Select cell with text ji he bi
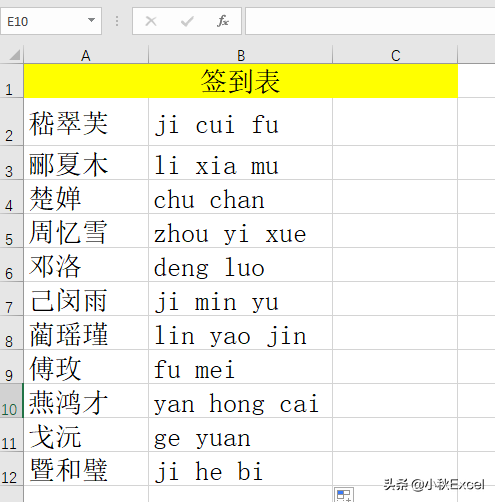 click(x=241, y=469)
